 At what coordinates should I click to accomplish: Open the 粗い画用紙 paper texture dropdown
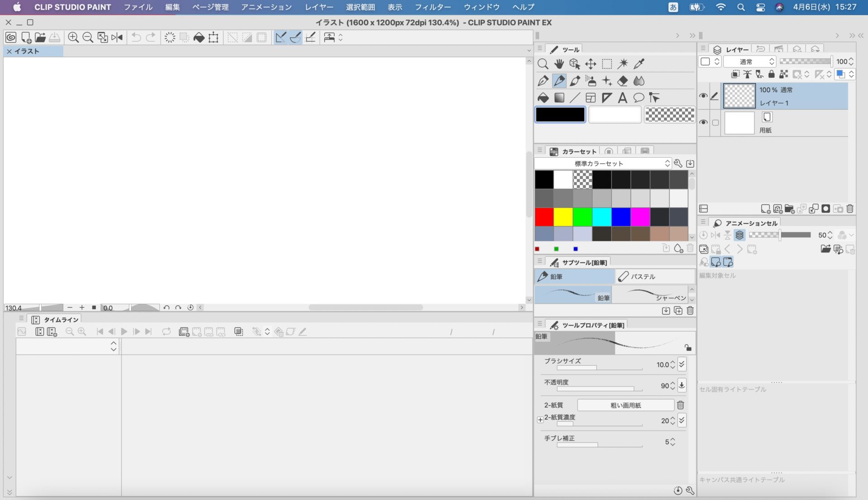(625, 405)
